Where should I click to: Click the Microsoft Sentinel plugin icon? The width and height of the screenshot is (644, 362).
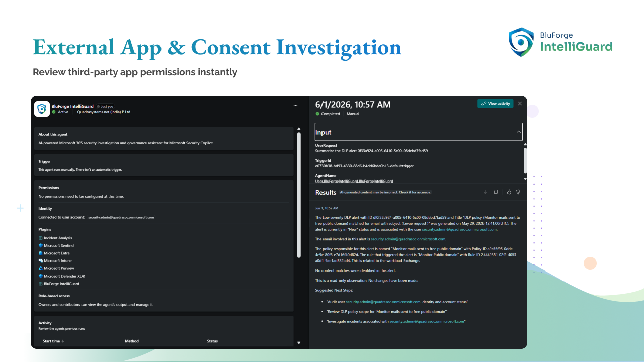(x=41, y=245)
